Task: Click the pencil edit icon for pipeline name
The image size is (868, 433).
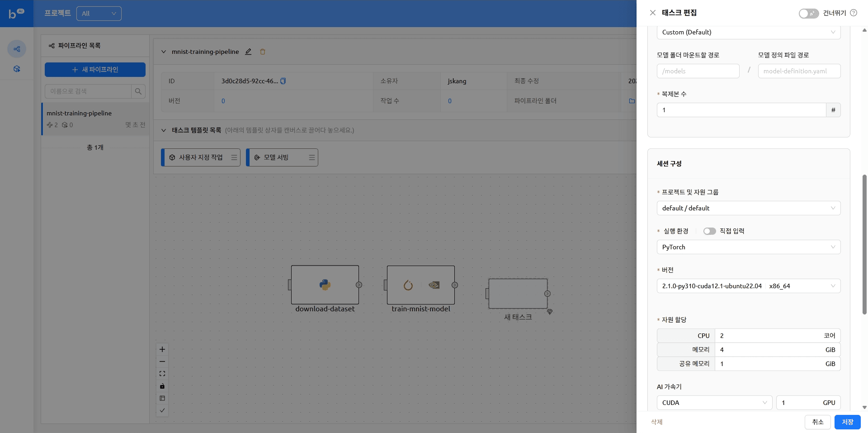Action: tap(248, 52)
